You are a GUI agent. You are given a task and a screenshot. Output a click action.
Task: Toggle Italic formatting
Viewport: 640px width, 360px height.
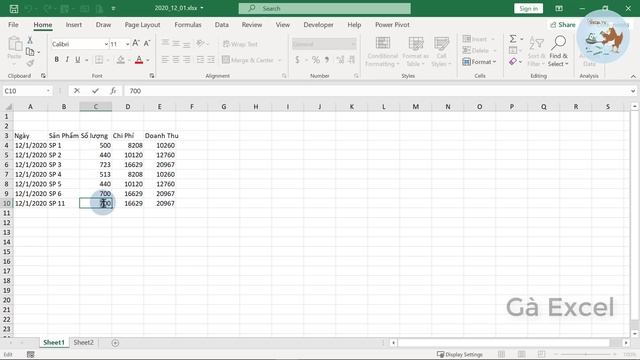point(67,60)
